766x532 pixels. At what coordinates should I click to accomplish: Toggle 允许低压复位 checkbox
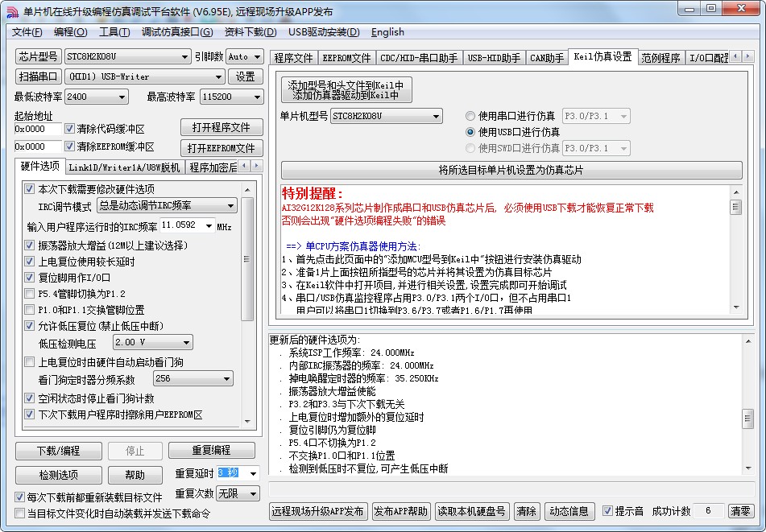pyautogui.click(x=29, y=325)
